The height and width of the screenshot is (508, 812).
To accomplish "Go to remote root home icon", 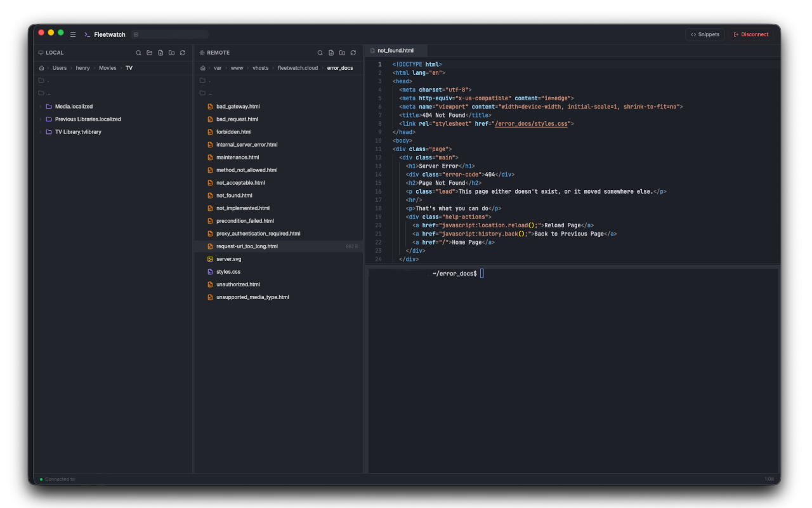I will [202, 68].
